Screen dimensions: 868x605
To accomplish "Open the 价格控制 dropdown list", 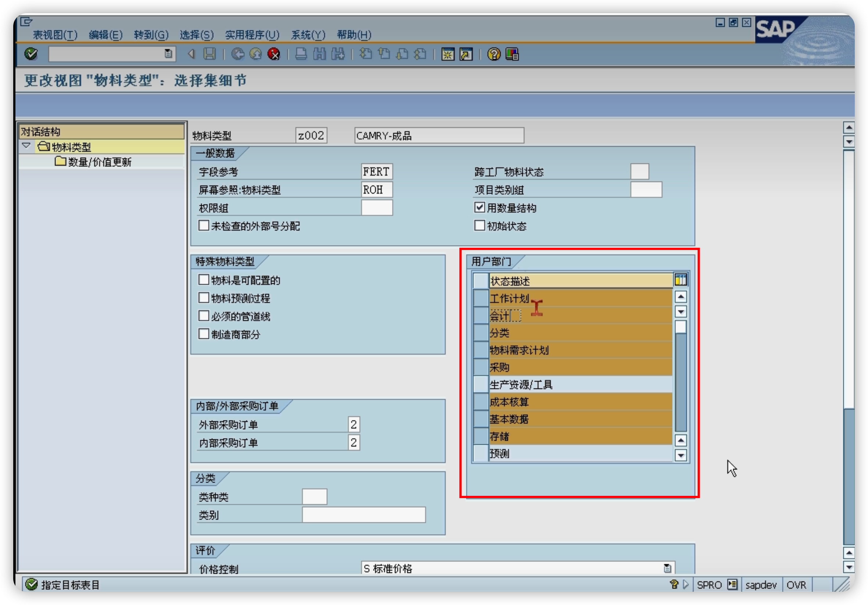I will tap(667, 568).
